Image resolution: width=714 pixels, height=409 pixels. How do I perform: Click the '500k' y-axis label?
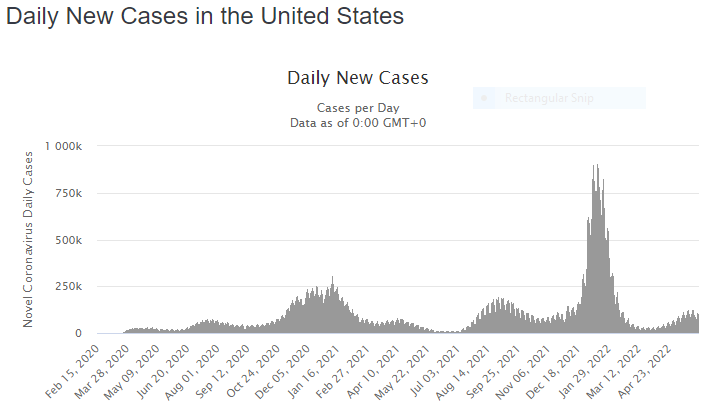tap(80, 240)
